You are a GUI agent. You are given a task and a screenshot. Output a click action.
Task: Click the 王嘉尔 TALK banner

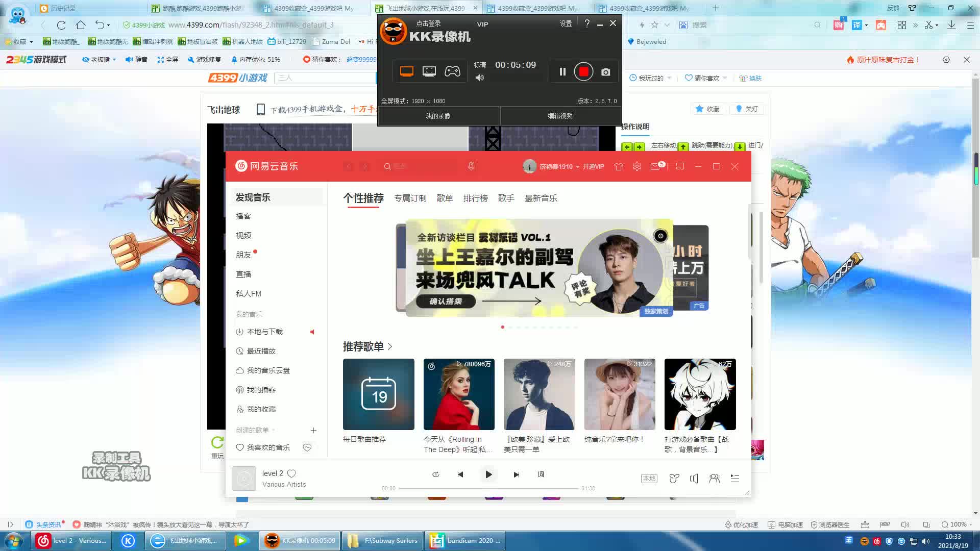539,268
